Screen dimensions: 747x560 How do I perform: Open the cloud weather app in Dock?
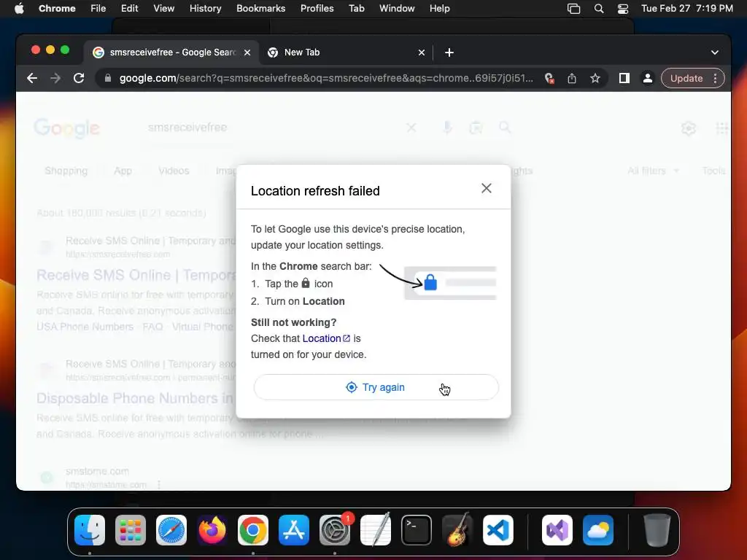click(598, 530)
